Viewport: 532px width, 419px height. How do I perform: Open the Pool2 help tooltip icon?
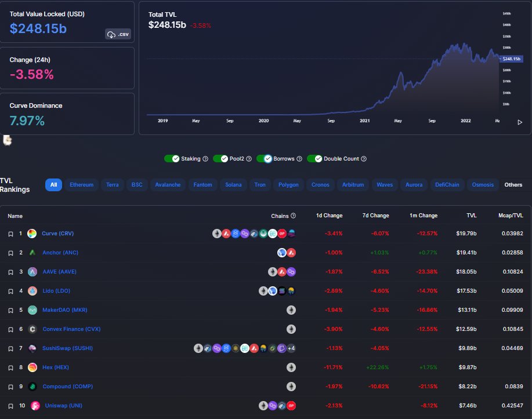[249, 159]
